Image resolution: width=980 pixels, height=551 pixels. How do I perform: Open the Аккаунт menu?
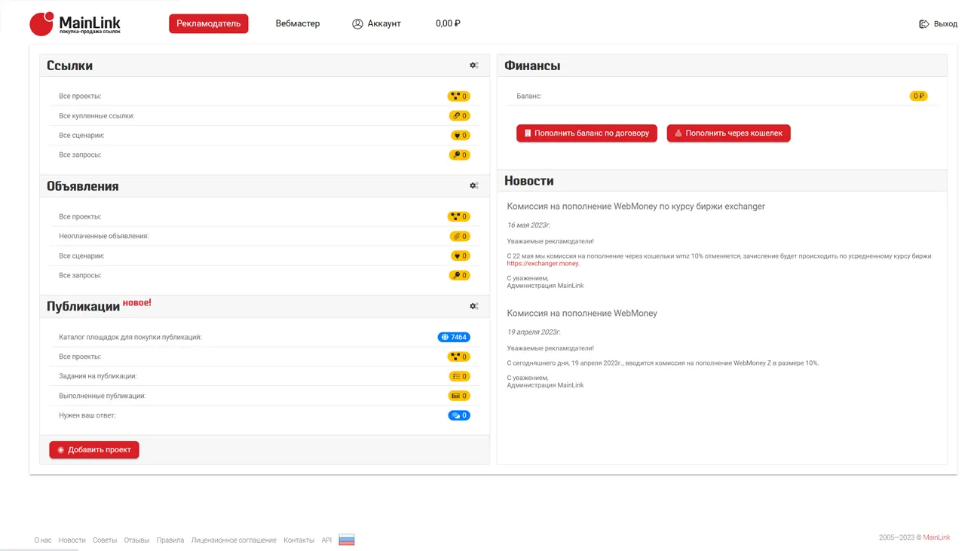pyautogui.click(x=376, y=23)
